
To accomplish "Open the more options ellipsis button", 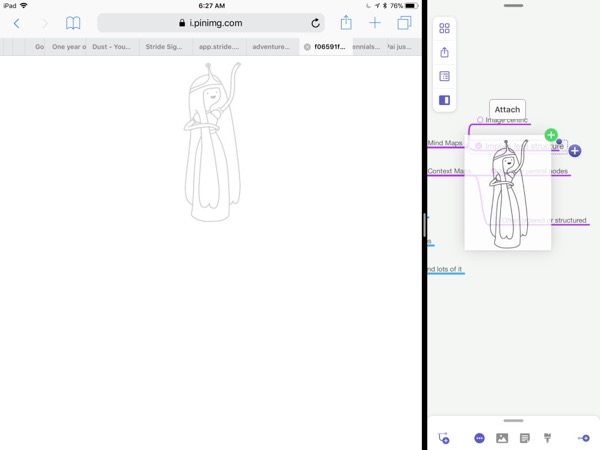I will [x=479, y=438].
